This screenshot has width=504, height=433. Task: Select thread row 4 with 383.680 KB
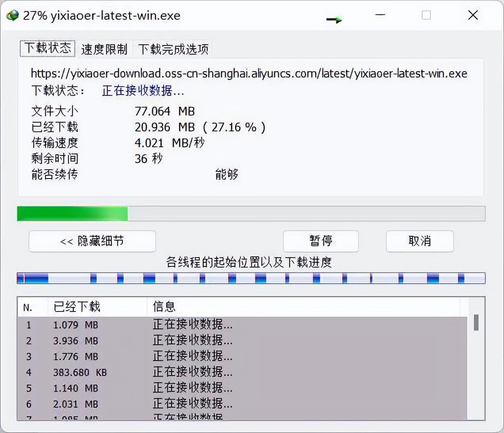[x=242, y=372]
